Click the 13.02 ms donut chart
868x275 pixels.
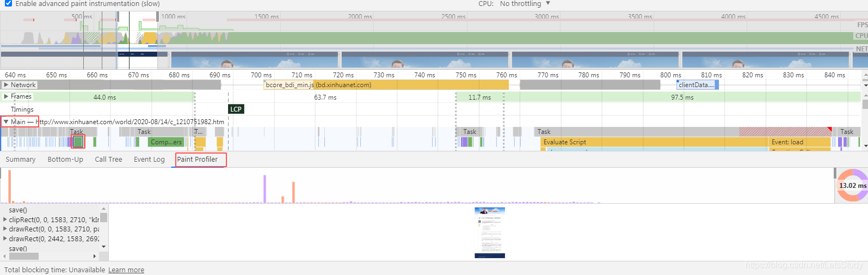(x=852, y=185)
